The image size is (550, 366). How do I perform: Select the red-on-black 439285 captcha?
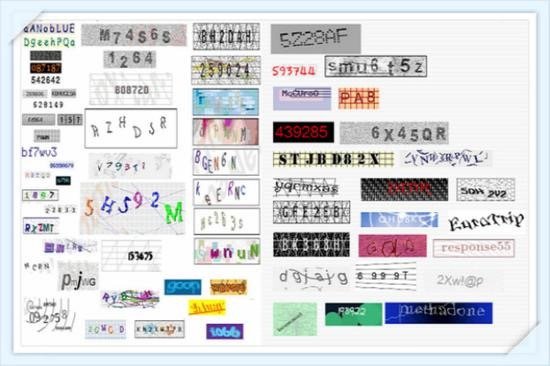click(x=303, y=132)
